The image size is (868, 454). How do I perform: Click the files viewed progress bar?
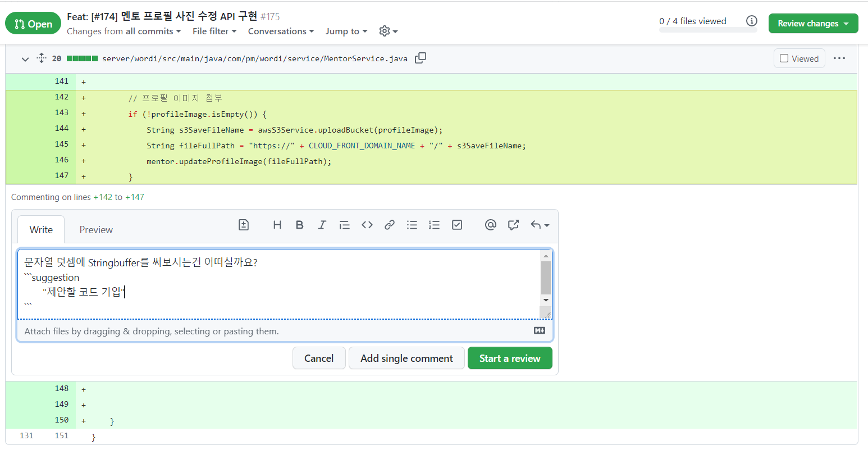pyautogui.click(x=708, y=30)
